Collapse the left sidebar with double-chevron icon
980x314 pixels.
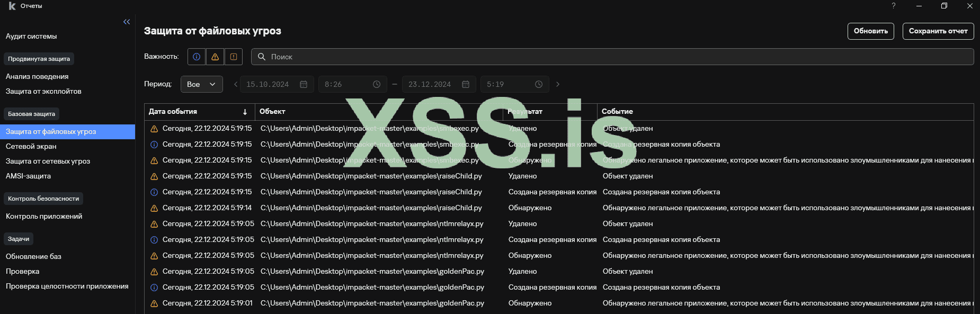pos(127,22)
